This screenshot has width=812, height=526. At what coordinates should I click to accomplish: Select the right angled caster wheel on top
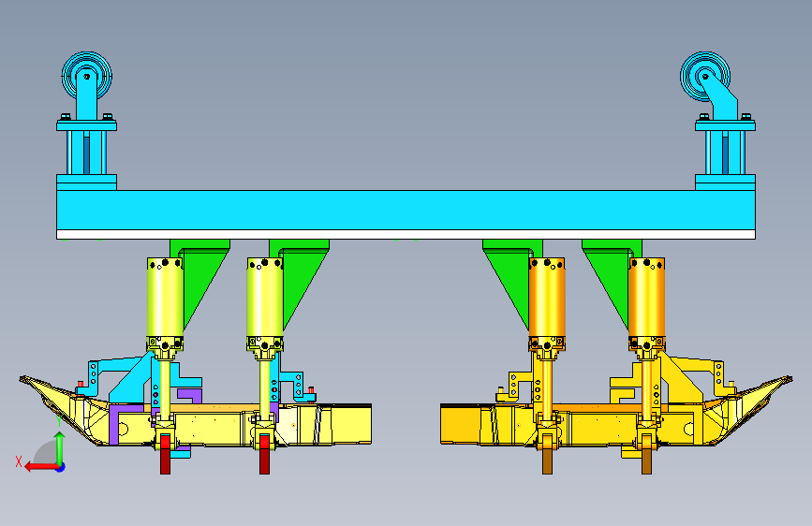pyautogui.click(x=705, y=76)
